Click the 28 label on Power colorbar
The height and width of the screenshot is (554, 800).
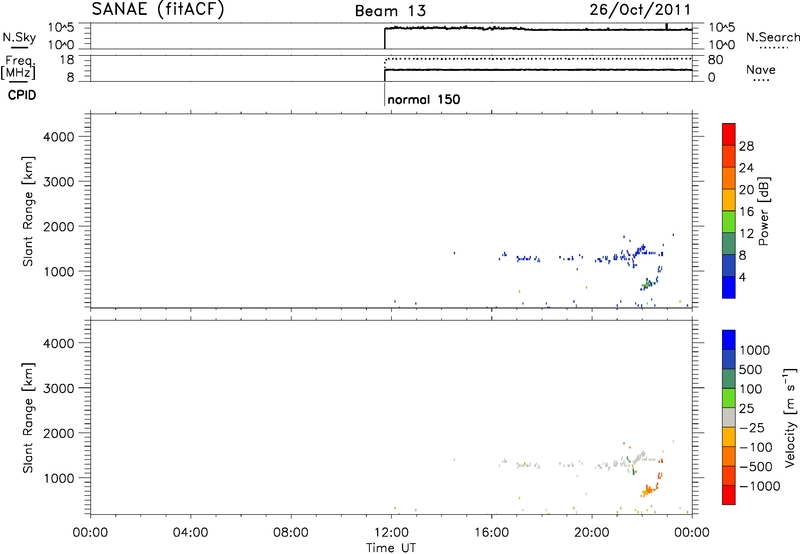[746, 146]
